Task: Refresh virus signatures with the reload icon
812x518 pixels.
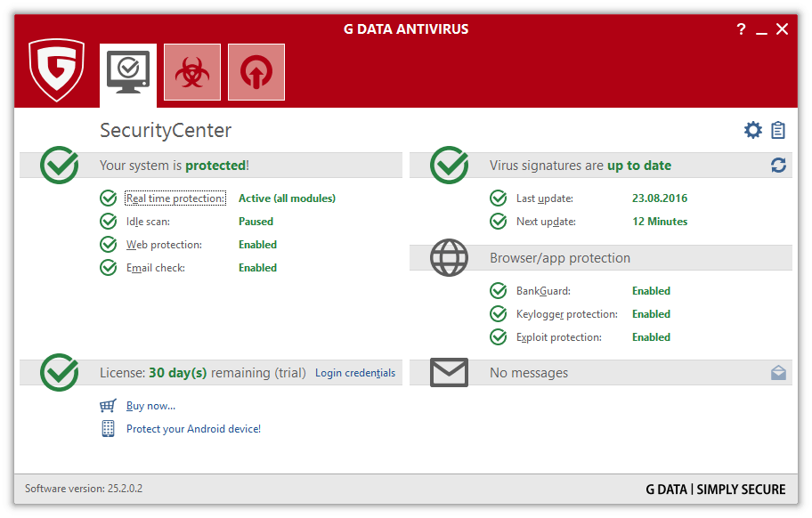Action: pyautogui.click(x=778, y=165)
